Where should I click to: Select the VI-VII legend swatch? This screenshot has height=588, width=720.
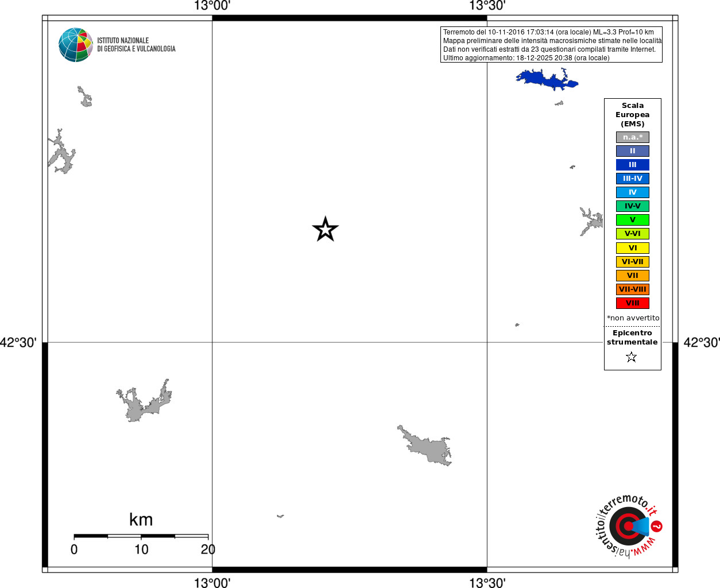633,262
